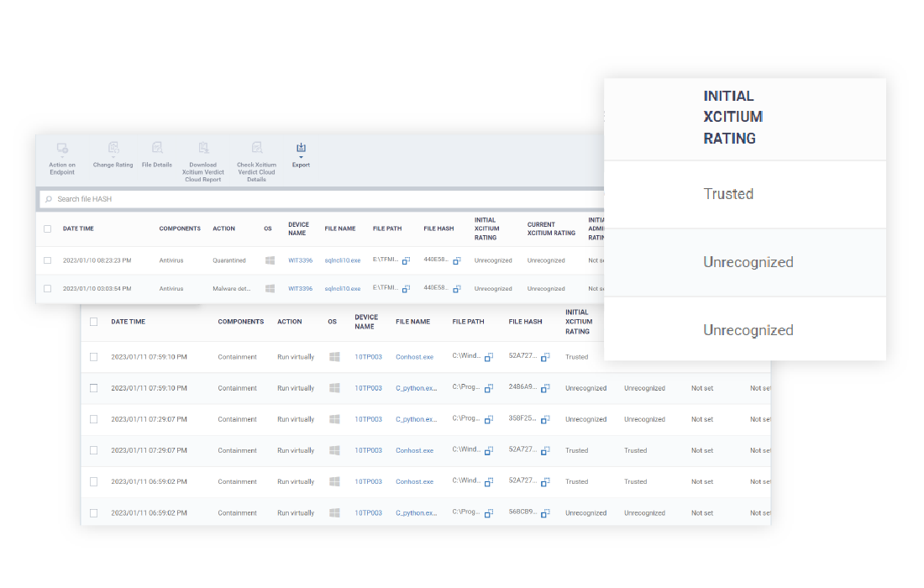Click the Trusted value in the enlarged rating panel
Viewport: 924px width, 588px height.
coord(728,194)
